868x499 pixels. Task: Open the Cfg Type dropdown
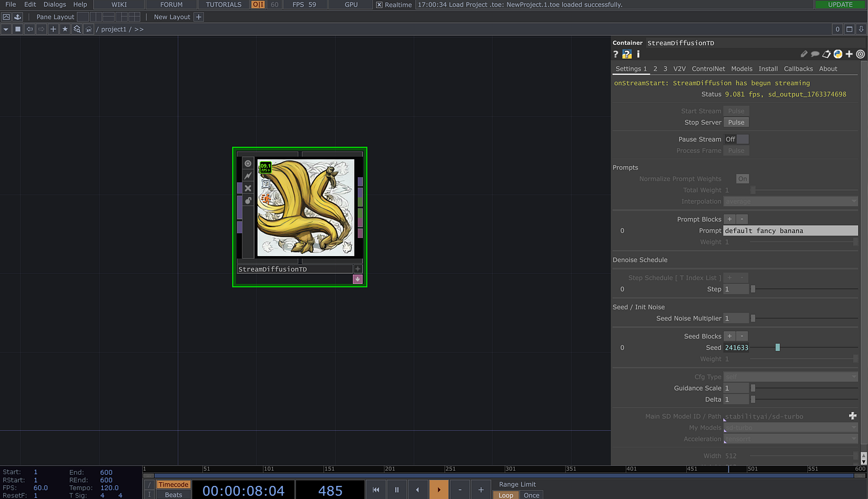pos(791,377)
